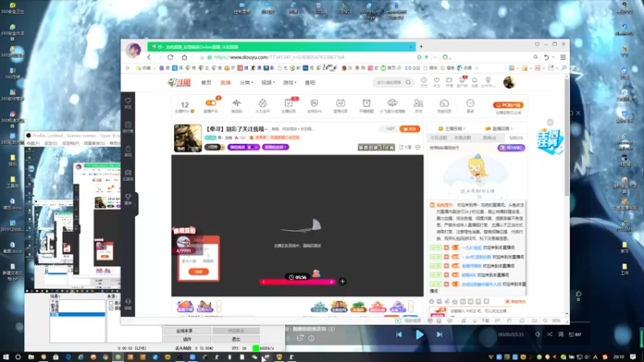The image size is (644, 362).
Task: Open the browser hamburger menu icon
Action: 563,57
